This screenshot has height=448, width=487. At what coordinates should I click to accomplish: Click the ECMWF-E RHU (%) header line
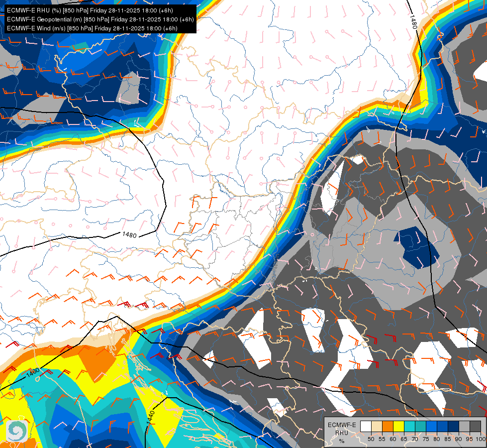tap(90, 10)
